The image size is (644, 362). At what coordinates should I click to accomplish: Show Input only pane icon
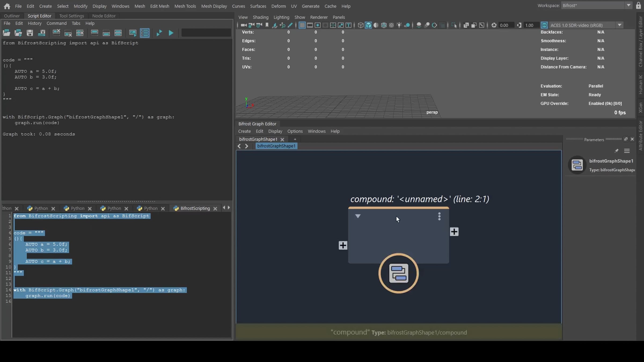pos(106,33)
